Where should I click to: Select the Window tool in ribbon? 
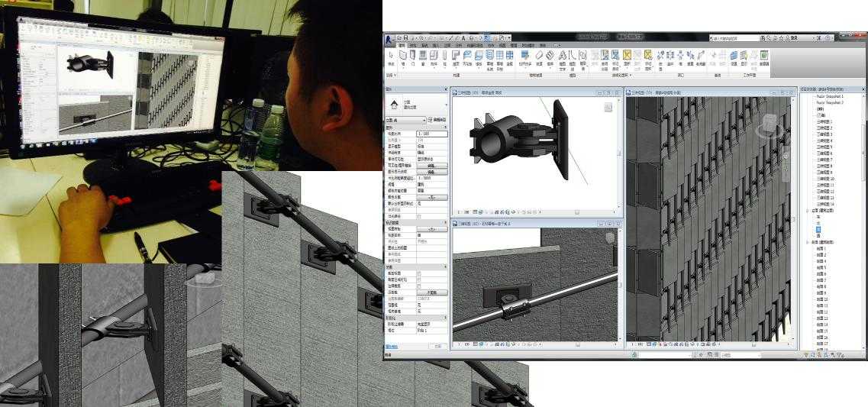click(424, 57)
